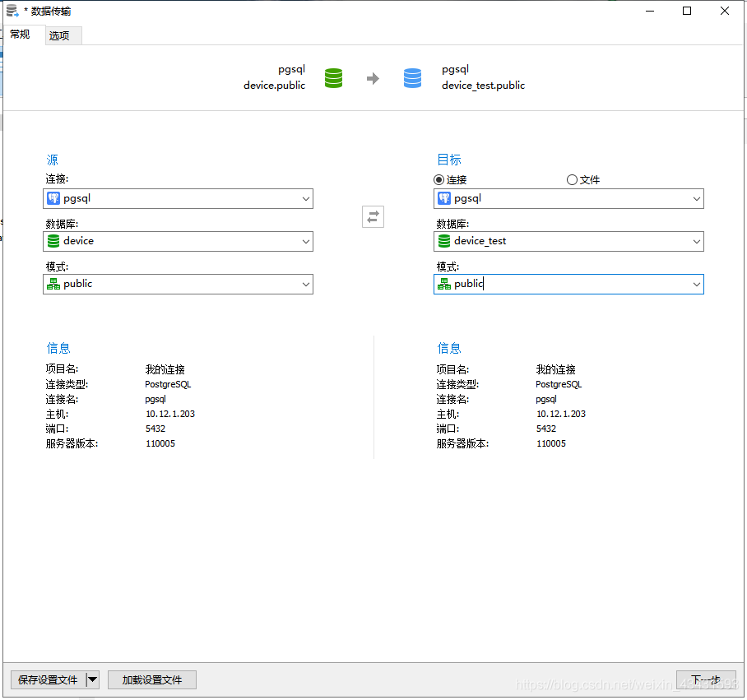Screen dimensions: 747x700
Task: Click the source 信息 heading
Action: click(58, 348)
